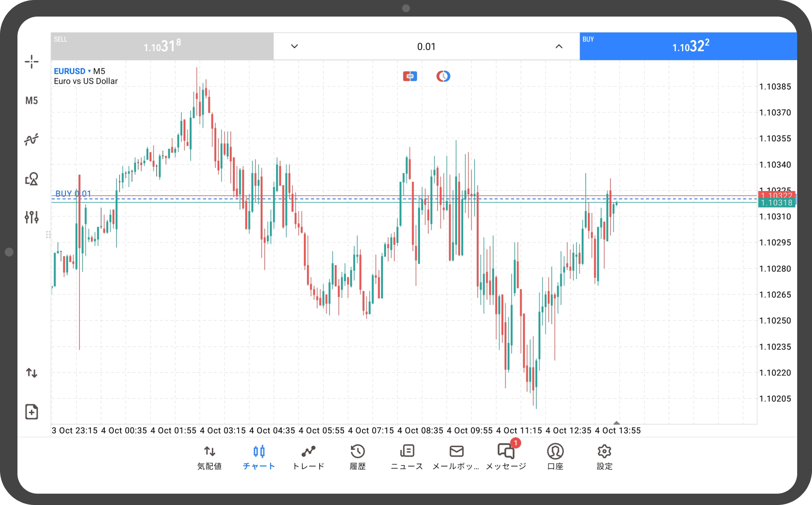812x505 pixels.
Task: Open the 履歴 history tab
Action: pyautogui.click(x=358, y=457)
